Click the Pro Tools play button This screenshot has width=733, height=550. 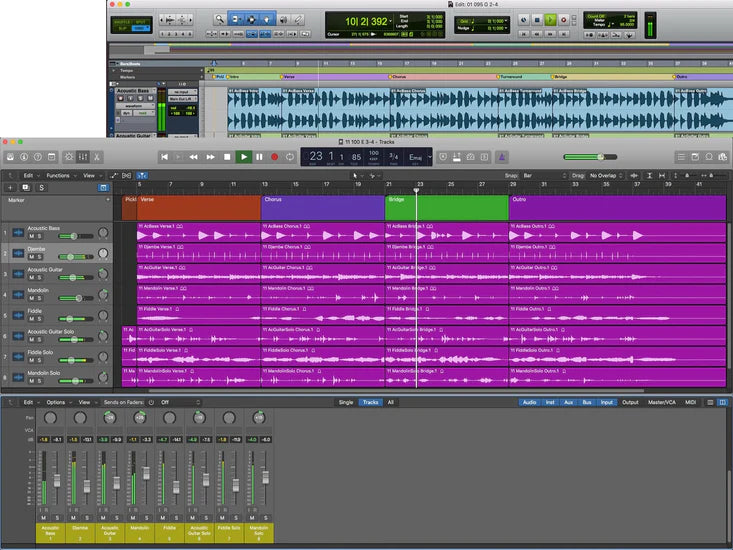pos(551,19)
